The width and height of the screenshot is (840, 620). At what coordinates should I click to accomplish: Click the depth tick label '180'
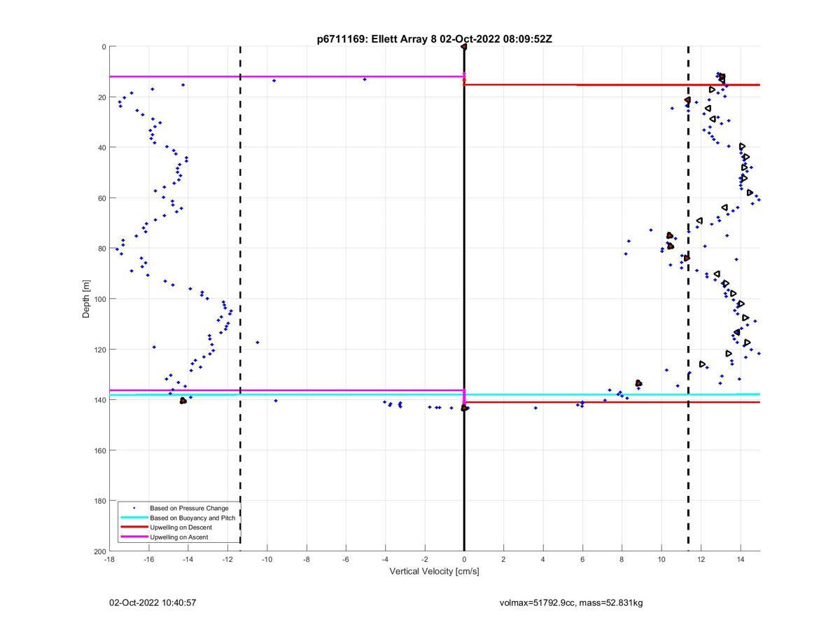99,501
